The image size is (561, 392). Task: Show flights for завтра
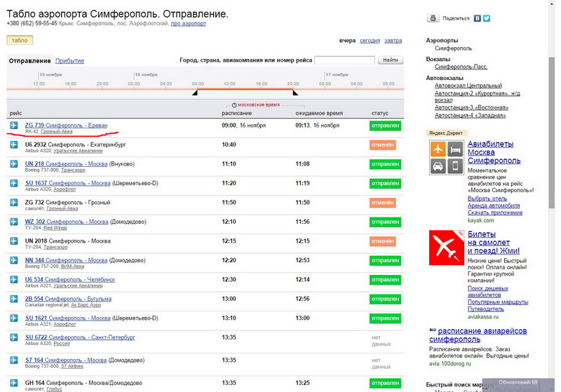pyautogui.click(x=393, y=41)
